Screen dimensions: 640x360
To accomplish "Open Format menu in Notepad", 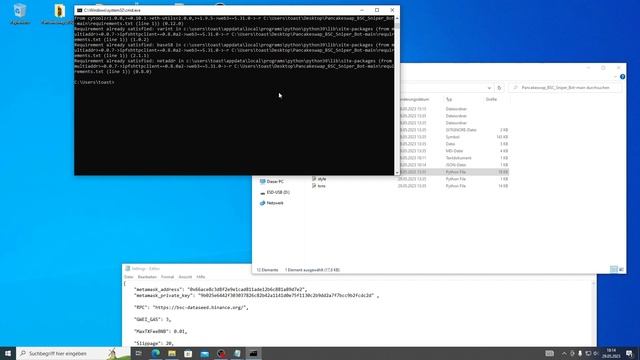I will tap(167, 277).
